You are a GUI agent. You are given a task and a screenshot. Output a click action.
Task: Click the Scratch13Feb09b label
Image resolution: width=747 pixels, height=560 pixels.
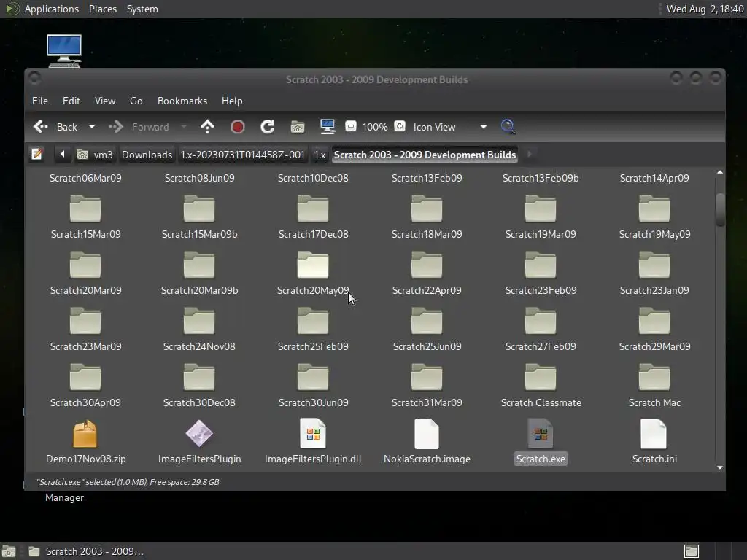tap(541, 178)
